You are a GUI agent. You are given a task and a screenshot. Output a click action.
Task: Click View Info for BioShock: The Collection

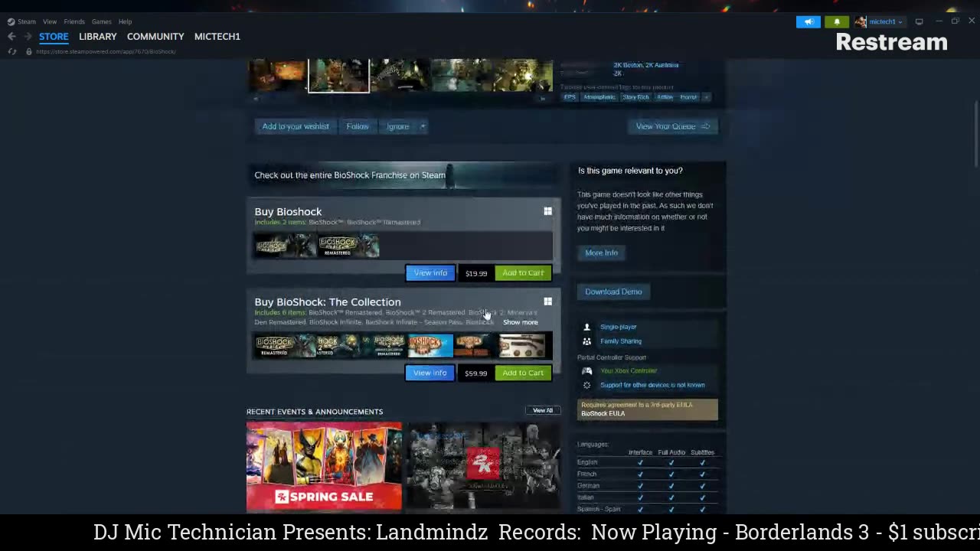tap(430, 373)
